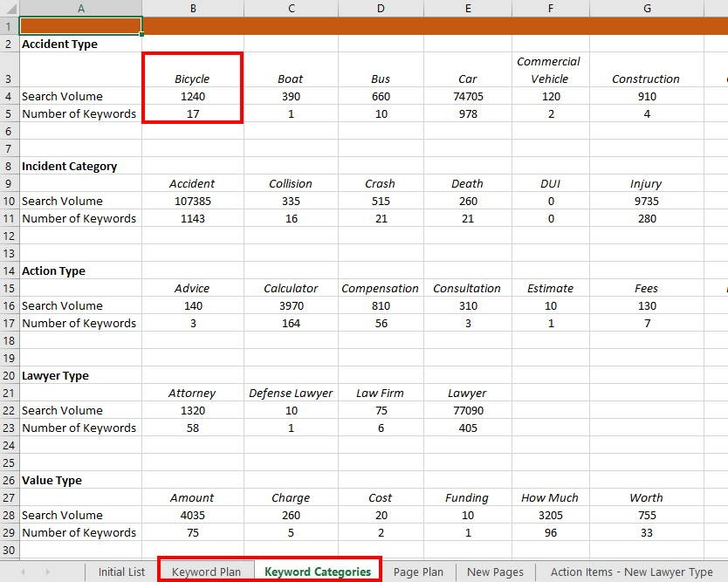This screenshot has height=582, width=728.
Task: Open the Keyword Plan sheet tab
Action: (x=206, y=572)
